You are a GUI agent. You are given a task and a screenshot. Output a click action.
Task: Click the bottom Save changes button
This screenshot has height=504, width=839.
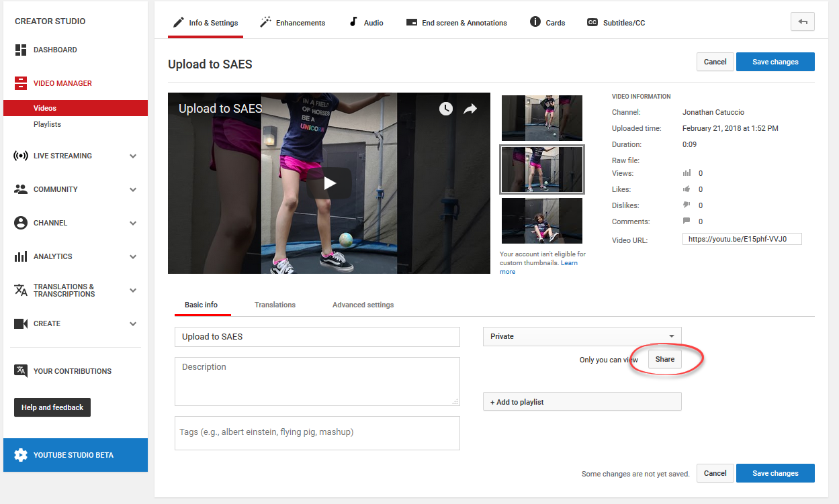click(x=775, y=473)
